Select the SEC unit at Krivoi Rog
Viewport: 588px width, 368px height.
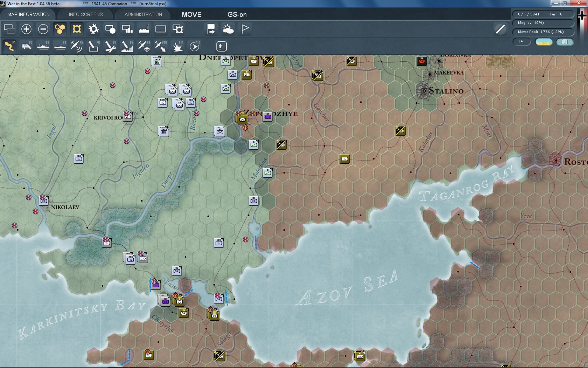pos(128,117)
